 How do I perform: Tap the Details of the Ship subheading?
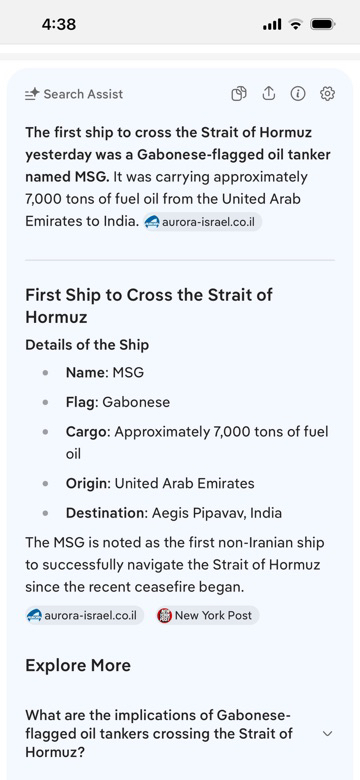[87, 345]
